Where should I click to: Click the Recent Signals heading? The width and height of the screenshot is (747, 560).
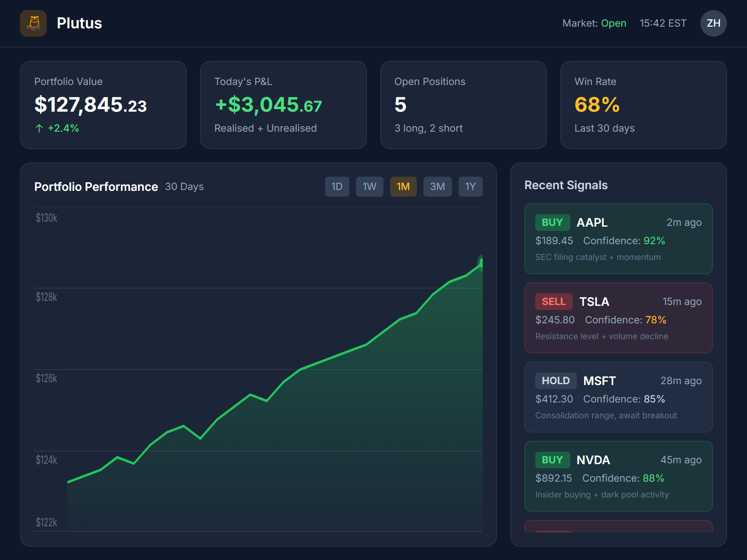pyautogui.click(x=566, y=185)
